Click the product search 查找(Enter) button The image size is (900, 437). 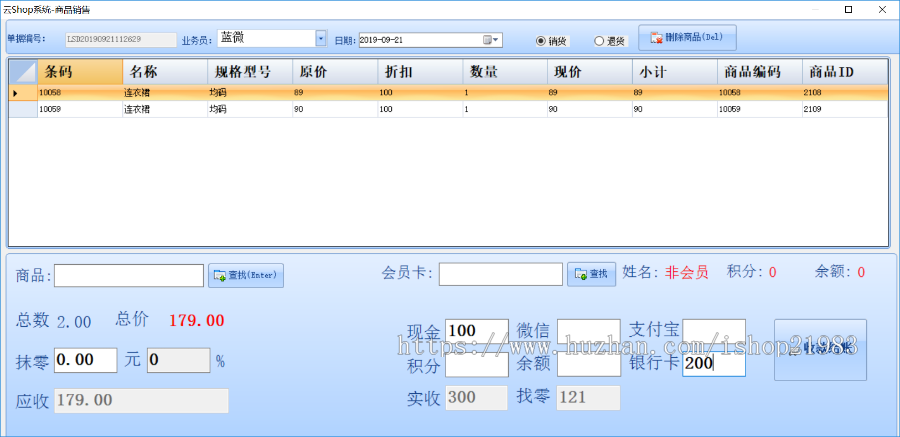click(x=246, y=275)
